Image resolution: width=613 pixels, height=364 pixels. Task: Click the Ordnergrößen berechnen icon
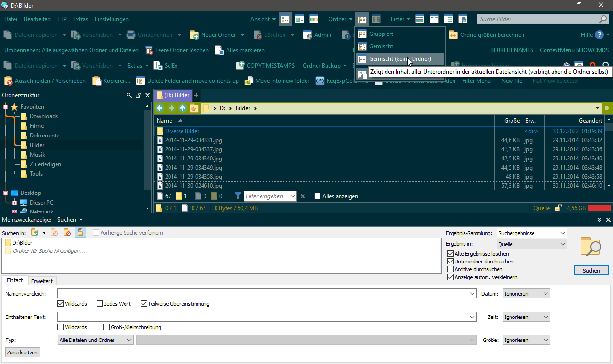tap(453, 35)
